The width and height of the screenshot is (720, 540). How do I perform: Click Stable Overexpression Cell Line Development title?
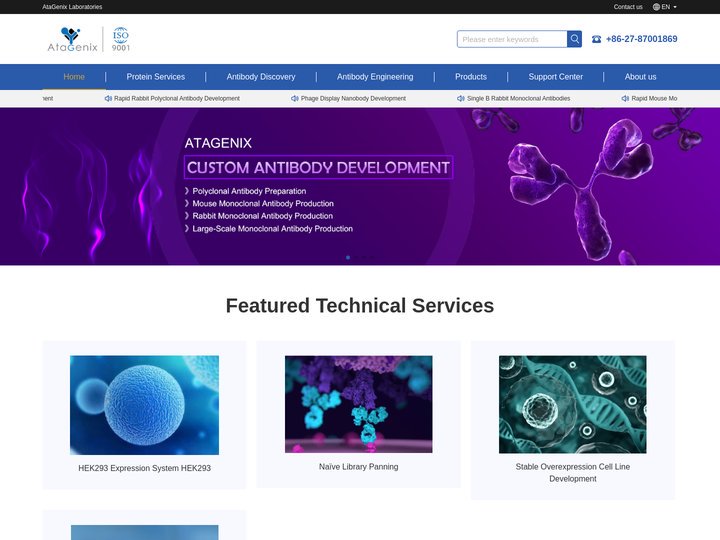[x=573, y=472]
